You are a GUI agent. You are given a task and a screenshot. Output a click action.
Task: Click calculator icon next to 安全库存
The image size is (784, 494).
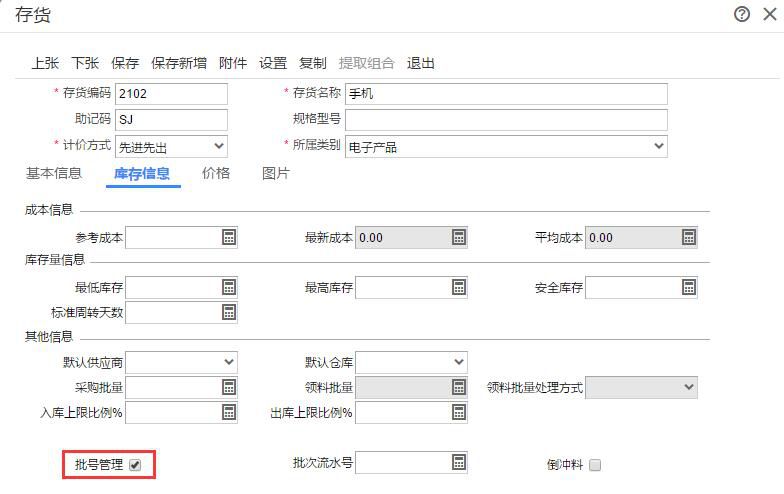688,287
